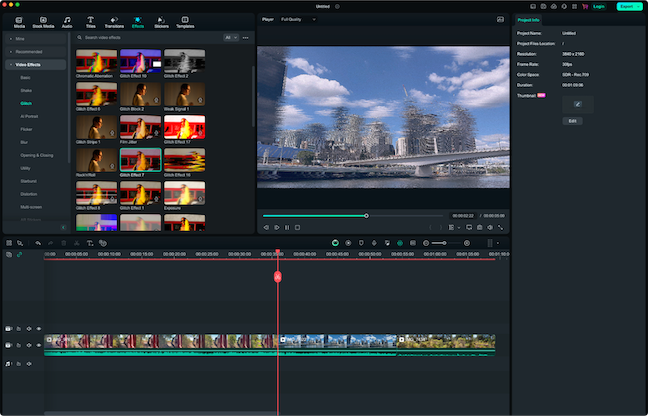Click the Login button

pyautogui.click(x=599, y=6)
